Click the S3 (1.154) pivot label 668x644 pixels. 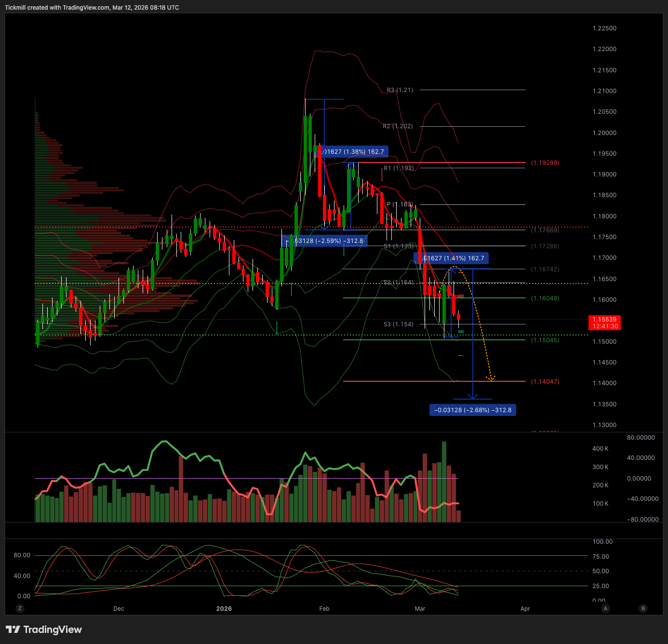click(398, 324)
